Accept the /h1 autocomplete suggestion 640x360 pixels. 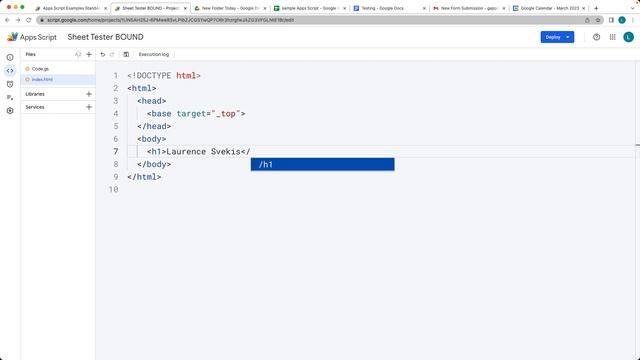[x=322, y=164]
